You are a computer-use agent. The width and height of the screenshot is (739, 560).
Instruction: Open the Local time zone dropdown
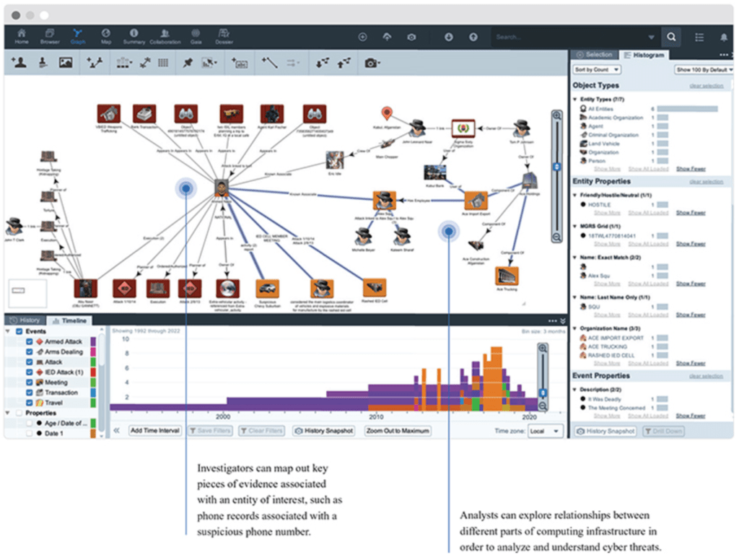544,431
